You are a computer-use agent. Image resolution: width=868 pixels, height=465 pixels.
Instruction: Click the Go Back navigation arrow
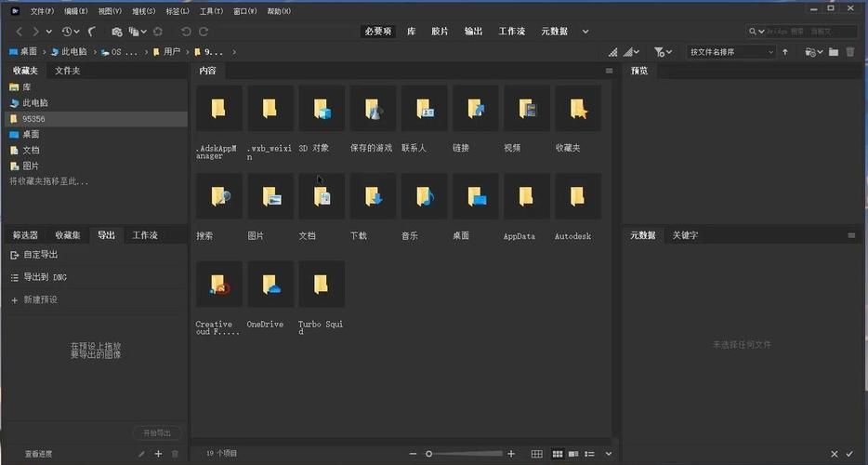pos(20,32)
